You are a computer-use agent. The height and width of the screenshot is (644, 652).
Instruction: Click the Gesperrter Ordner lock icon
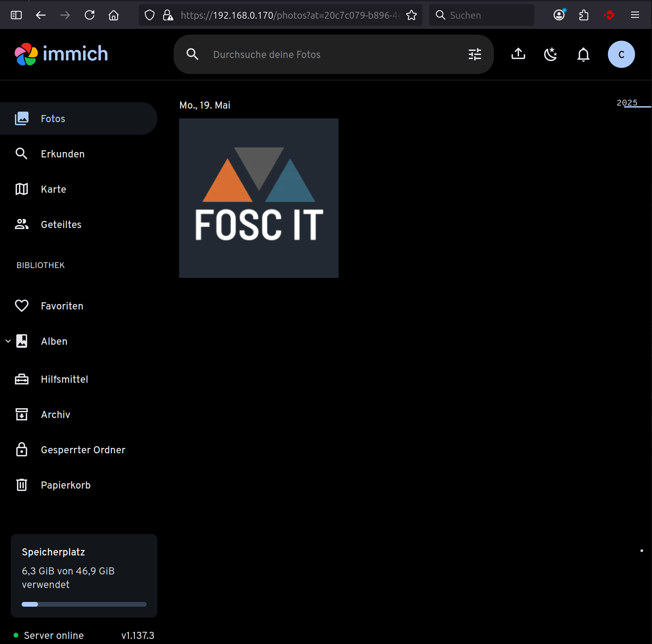[x=22, y=450]
